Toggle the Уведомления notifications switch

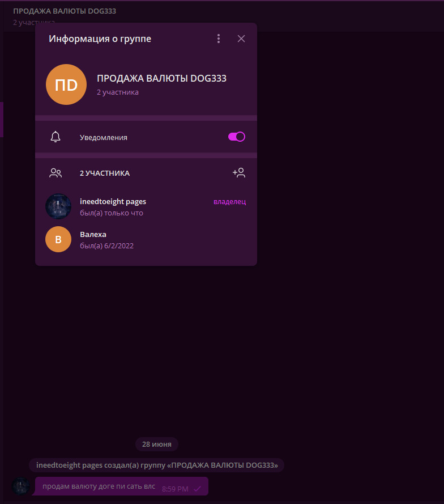coord(237,137)
